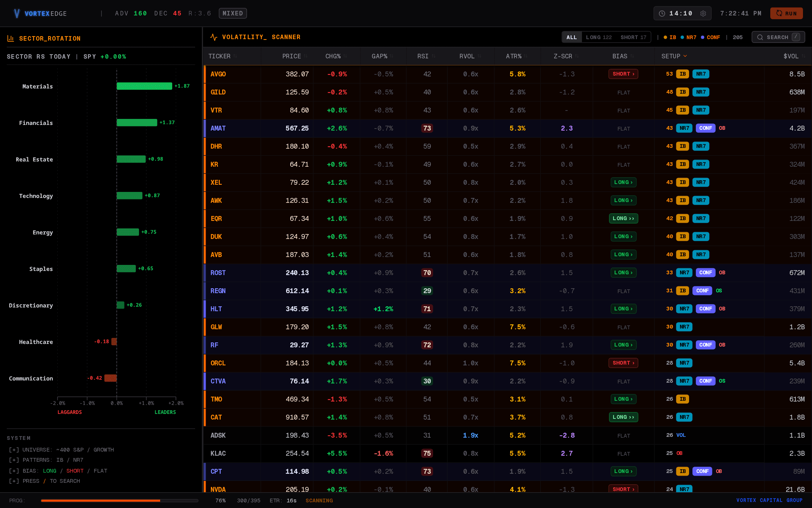Select the ALL filter tab
812x508 pixels.
(571, 37)
